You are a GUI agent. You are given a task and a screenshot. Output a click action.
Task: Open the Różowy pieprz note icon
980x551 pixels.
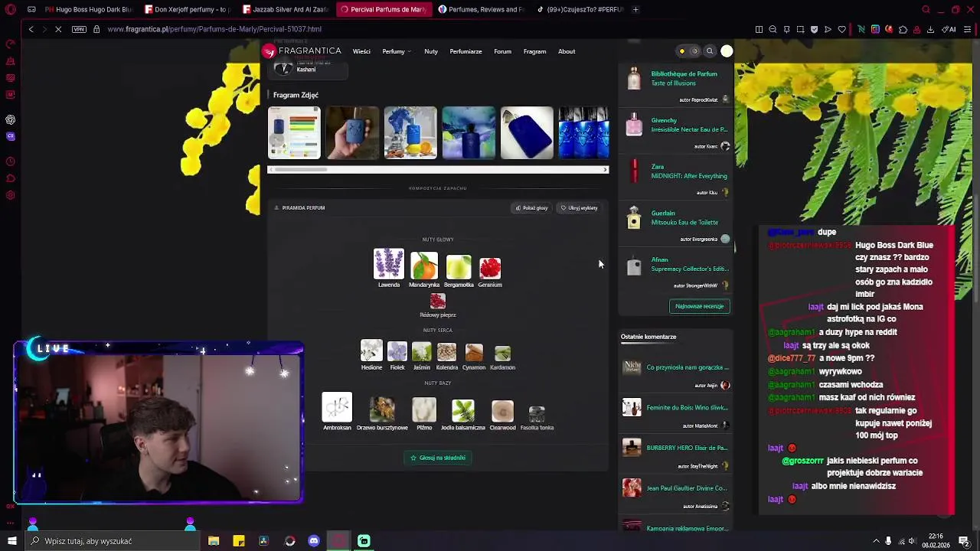click(438, 301)
